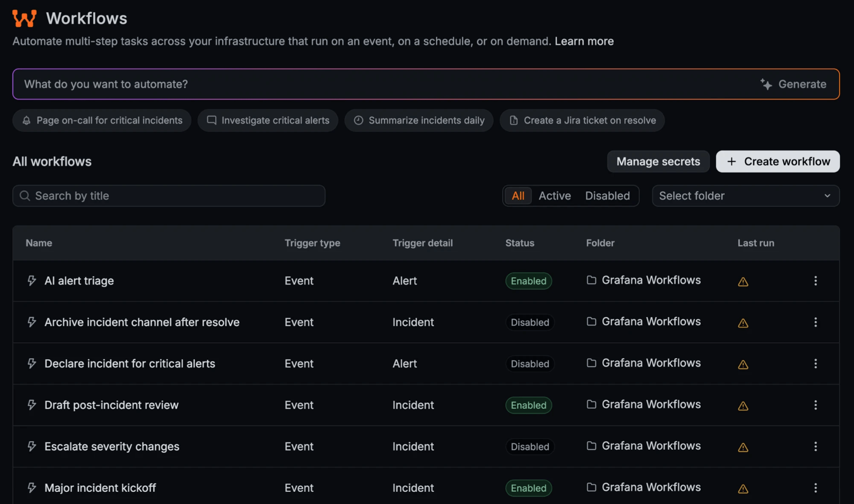This screenshot has height=504, width=854.
Task: Focus the Search by title field
Action: [169, 196]
